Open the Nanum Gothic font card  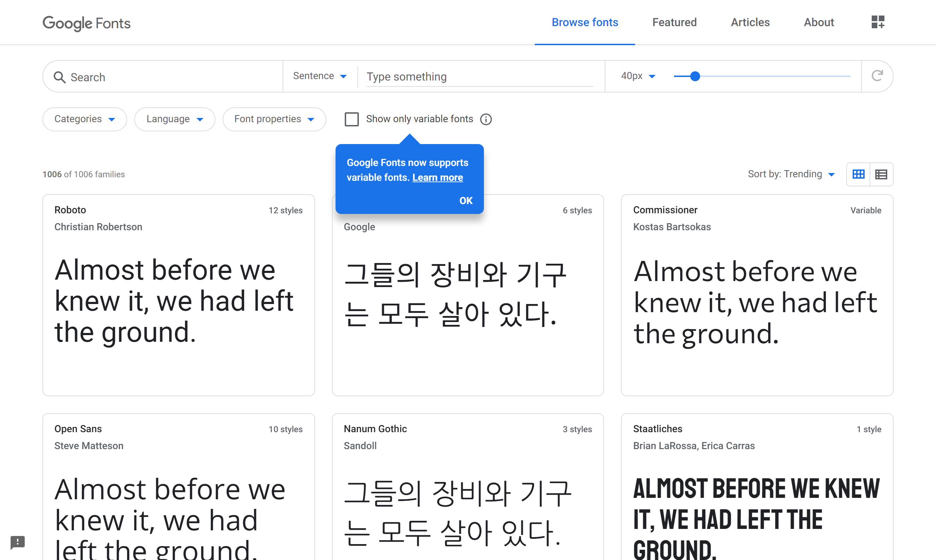[x=468, y=487]
